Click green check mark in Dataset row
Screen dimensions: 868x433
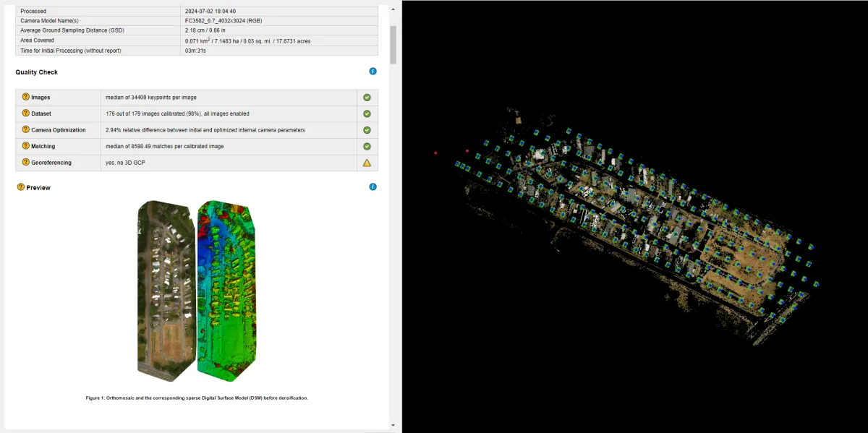[367, 114]
